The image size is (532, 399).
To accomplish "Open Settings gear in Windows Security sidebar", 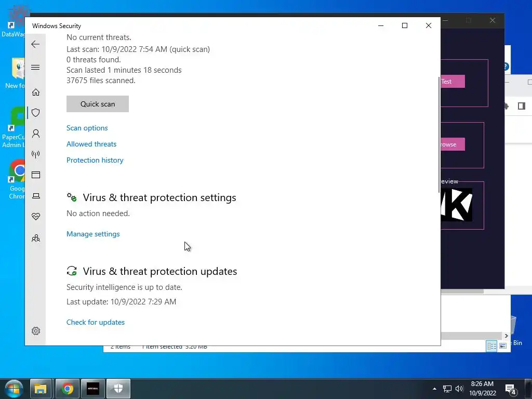I will [36, 331].
